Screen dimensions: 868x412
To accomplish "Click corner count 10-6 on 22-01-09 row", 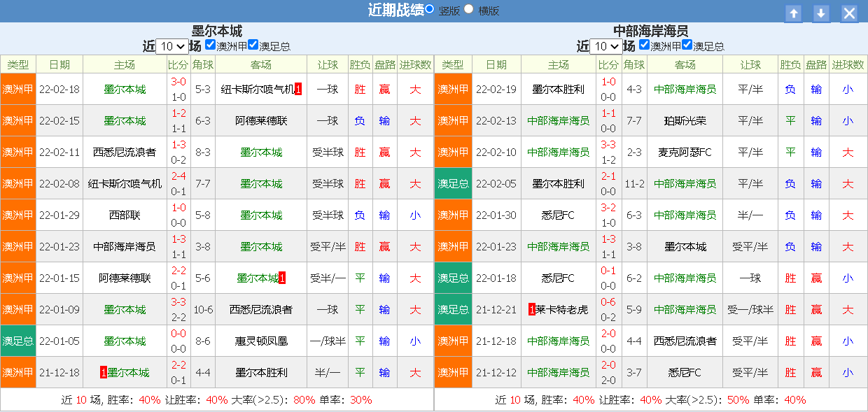I will point(203,310).
